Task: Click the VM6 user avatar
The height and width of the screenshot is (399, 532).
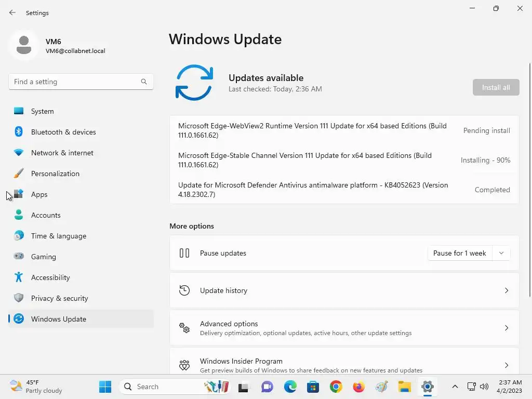Action: tap(24, 45)
